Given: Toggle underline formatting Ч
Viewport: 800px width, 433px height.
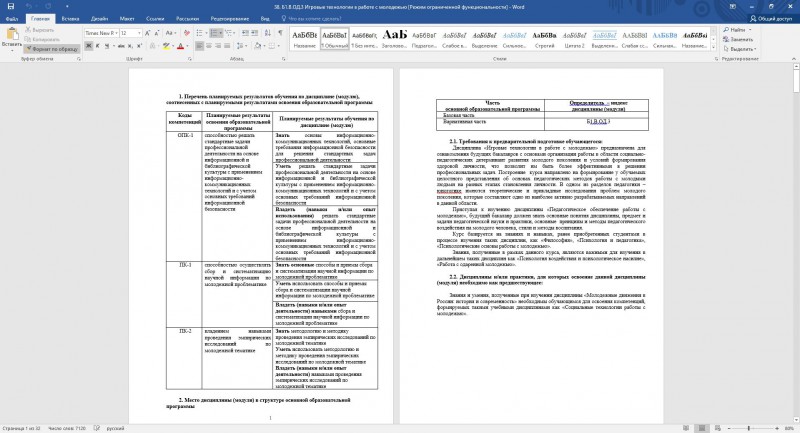Looking at the screenshot, I should (106, 46).
